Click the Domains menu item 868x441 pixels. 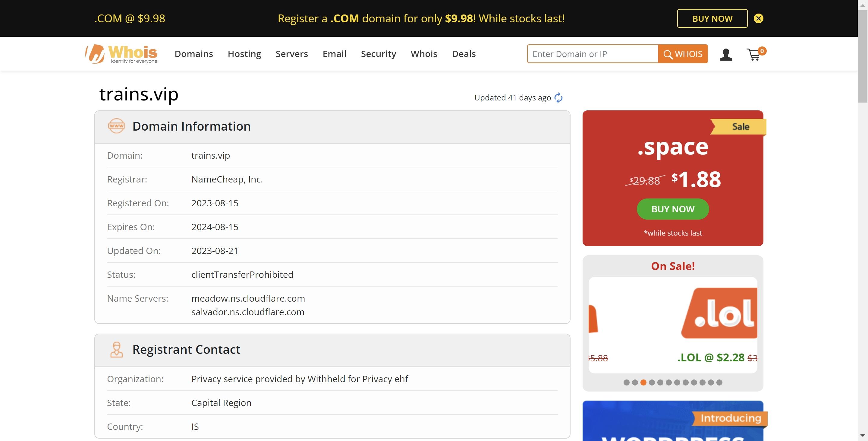[194, 53]
